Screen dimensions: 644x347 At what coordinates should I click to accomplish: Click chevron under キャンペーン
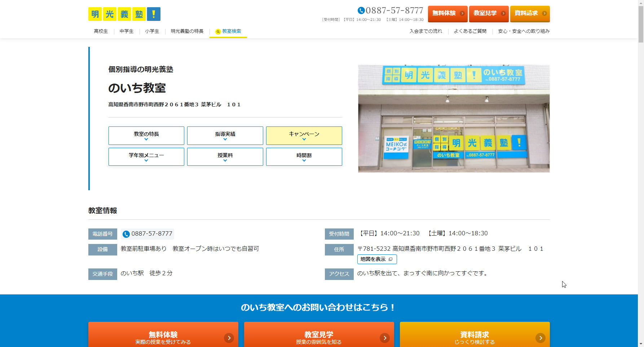coord(304,139)
